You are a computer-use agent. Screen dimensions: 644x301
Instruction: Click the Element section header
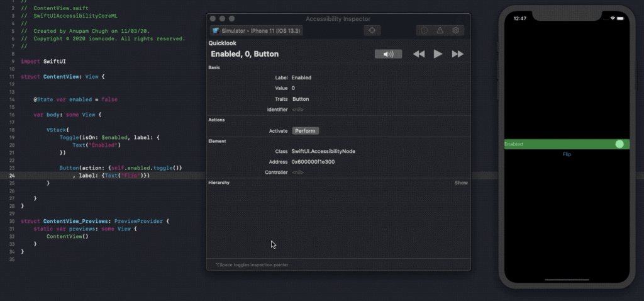coord(217,141)
